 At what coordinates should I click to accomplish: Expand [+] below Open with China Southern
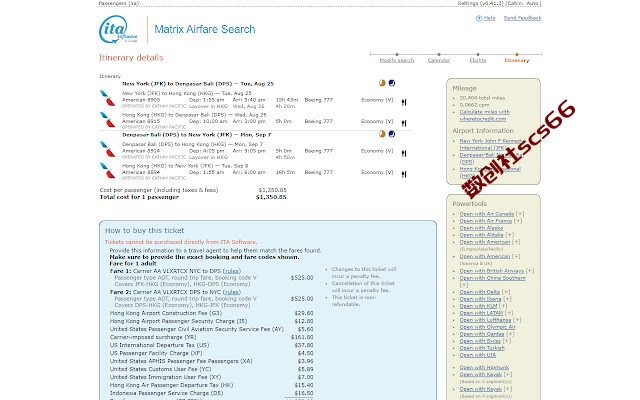click(x=464, y=285)
